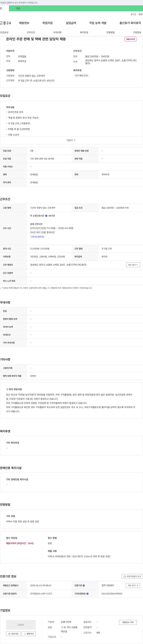Click the 채용시까지 deadline badge
The width and height of the screenshot is (143, 644).
[130, 39]
